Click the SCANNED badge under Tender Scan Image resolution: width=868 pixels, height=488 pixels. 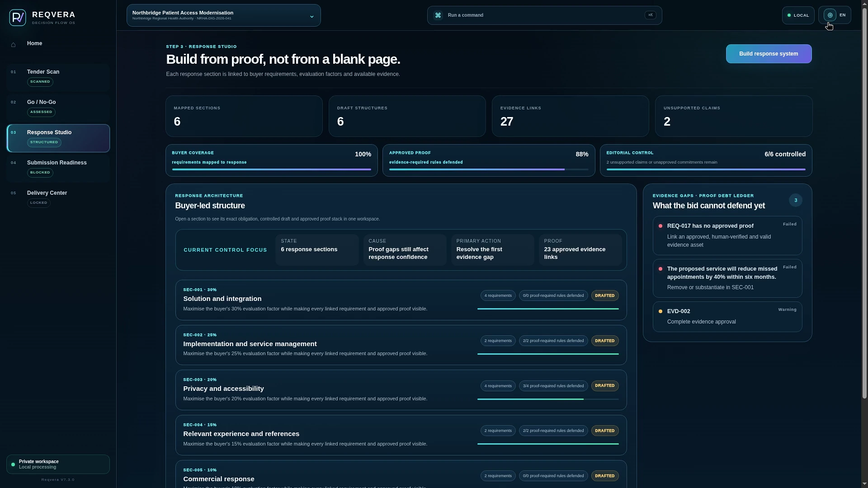coord(40,82)
